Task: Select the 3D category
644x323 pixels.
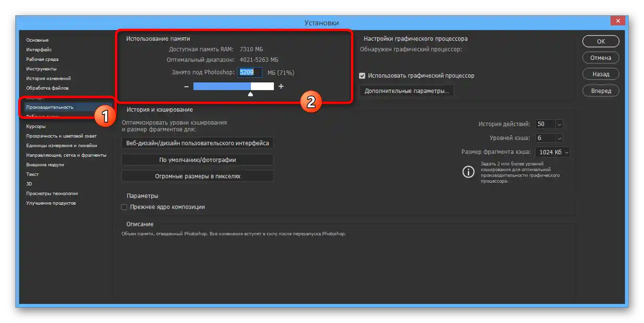Action: 29,184
